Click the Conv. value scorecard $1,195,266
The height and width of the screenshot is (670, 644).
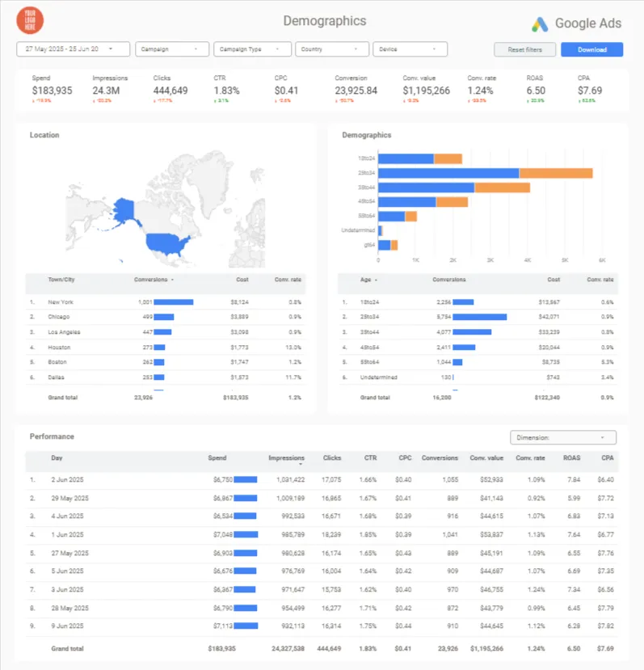426,91
